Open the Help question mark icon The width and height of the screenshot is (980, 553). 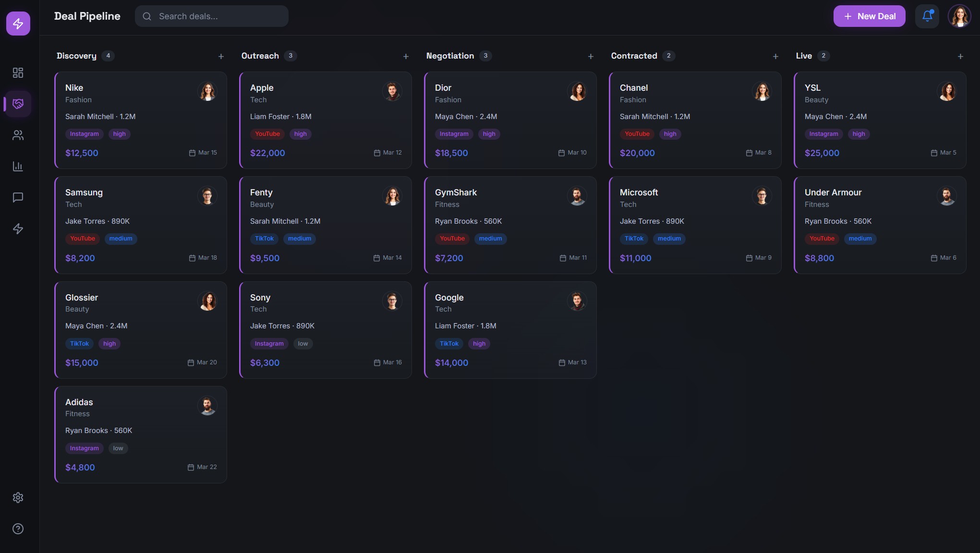tap(18, 529)
